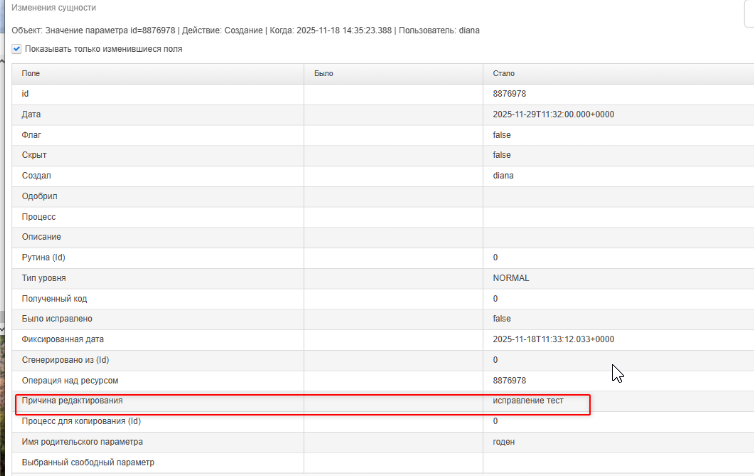Click the 'Изменения сущности' dialog title
The width and height of the screenshot is (754, 476).
click(x=54, y=8)
